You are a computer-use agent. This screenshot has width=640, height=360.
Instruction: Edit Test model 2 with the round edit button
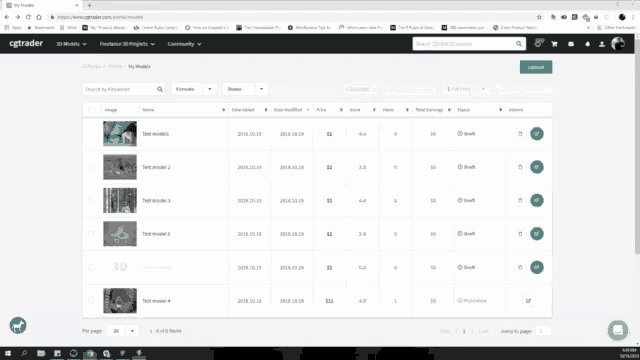click(x=537, y=167)
